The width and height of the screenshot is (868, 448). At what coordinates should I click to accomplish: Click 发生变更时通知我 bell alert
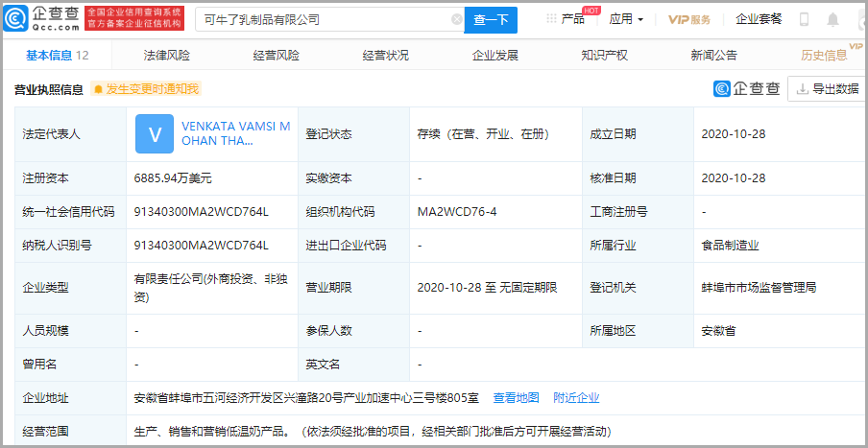(x=146, y=89)
